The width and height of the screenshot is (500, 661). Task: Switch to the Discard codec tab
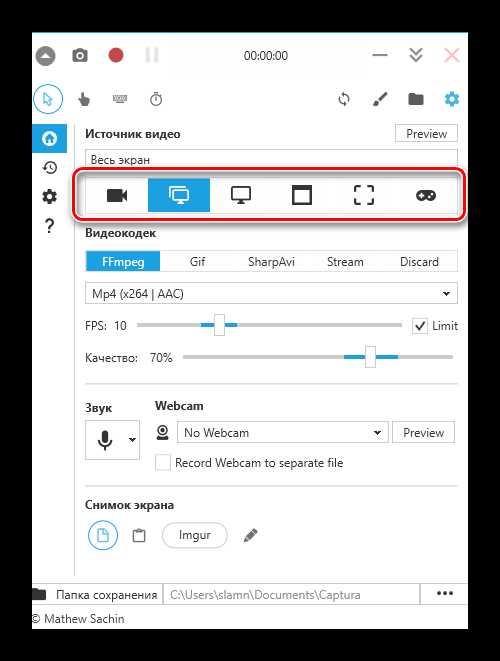(x=419, y=261)
